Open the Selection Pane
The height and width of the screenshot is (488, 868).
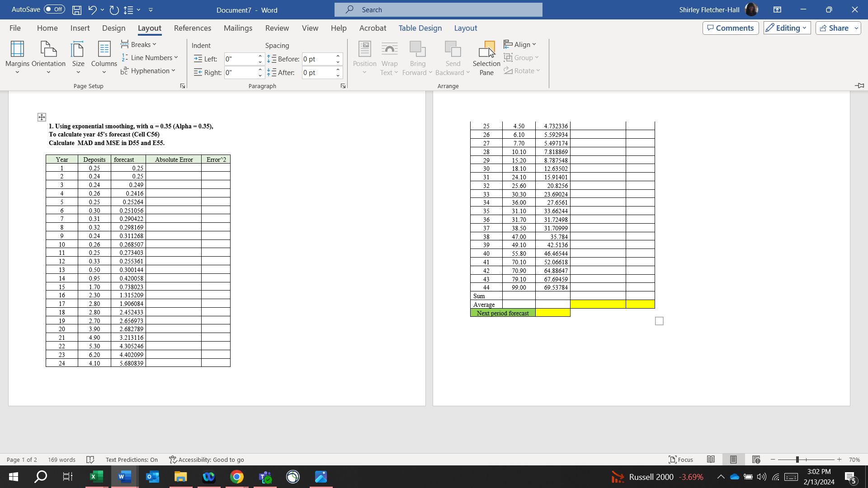click(x=486, y=57)
